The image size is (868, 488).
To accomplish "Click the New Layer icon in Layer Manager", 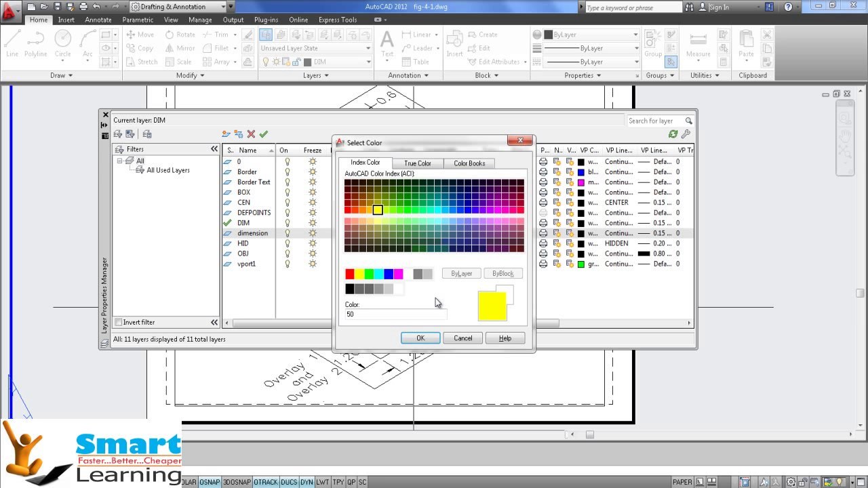I will [x=226, y=134].
